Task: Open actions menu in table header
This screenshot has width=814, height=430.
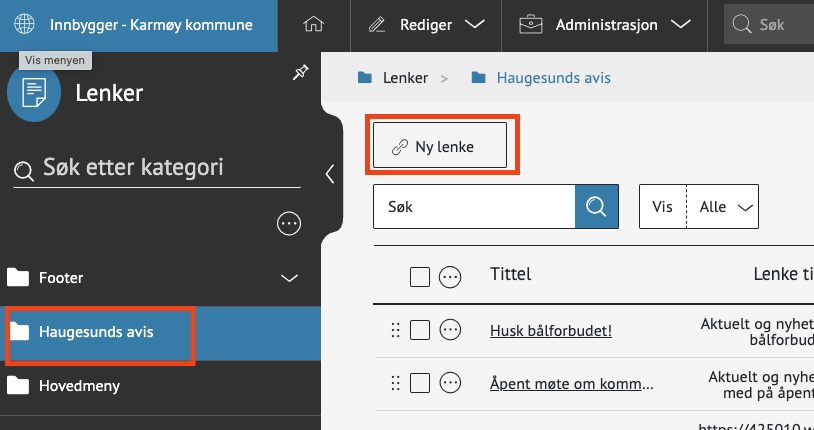Action: (450, 277)
